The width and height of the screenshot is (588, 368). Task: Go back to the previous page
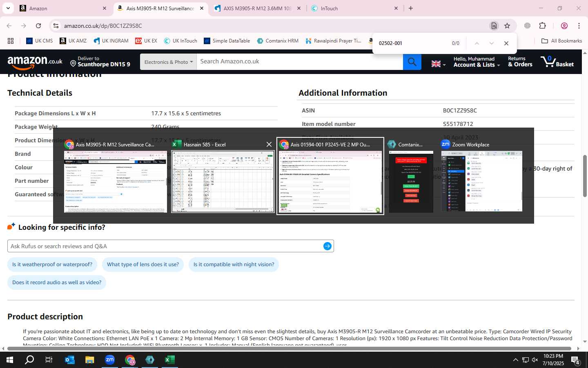[x=9, y=26]
